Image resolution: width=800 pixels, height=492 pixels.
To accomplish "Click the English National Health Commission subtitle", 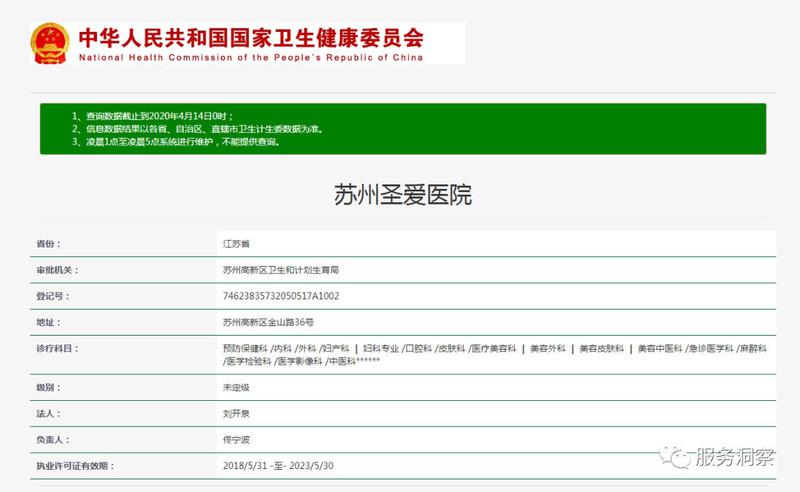I will tap(250, 58).
